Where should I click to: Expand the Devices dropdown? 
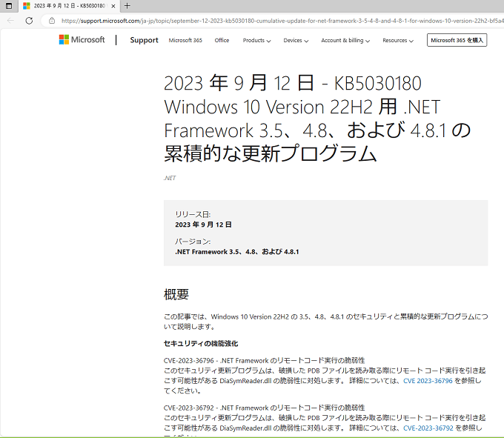[296, 41]
